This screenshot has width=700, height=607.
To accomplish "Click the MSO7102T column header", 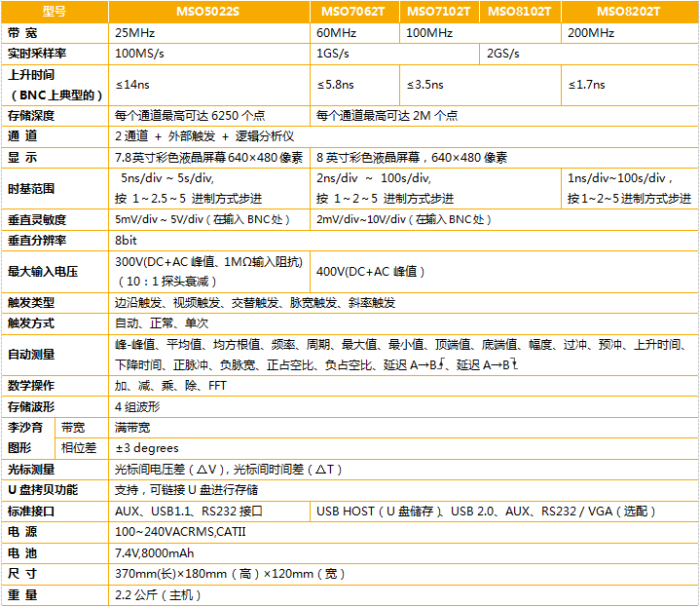I will 438,11.
